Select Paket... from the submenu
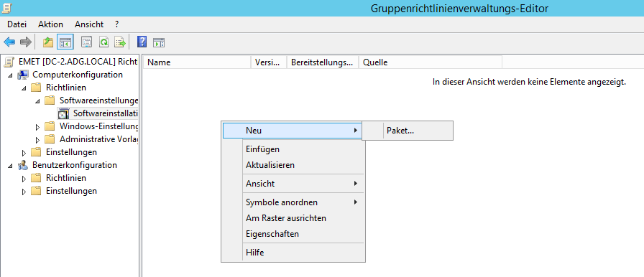644x277 pixels. 408,131
